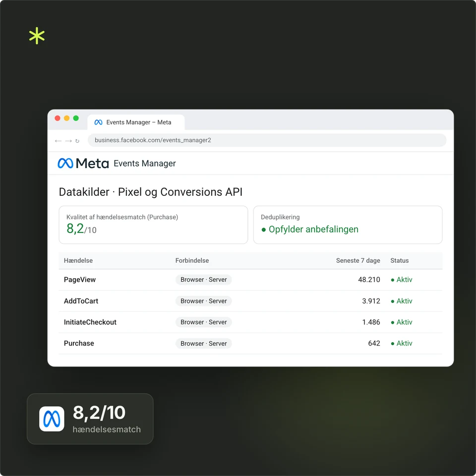Click Opfylder anbefalingen status text

coord(313,229)
